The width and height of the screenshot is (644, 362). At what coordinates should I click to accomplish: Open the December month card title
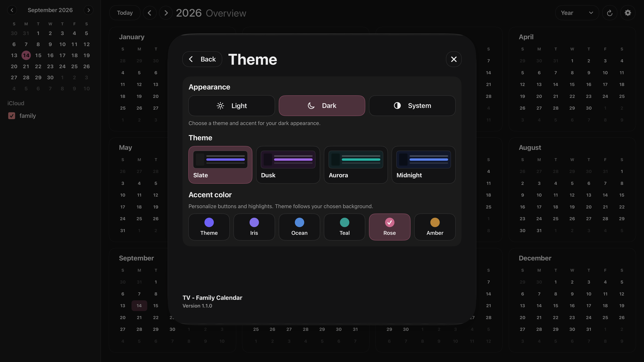click(x=535, y=258)
